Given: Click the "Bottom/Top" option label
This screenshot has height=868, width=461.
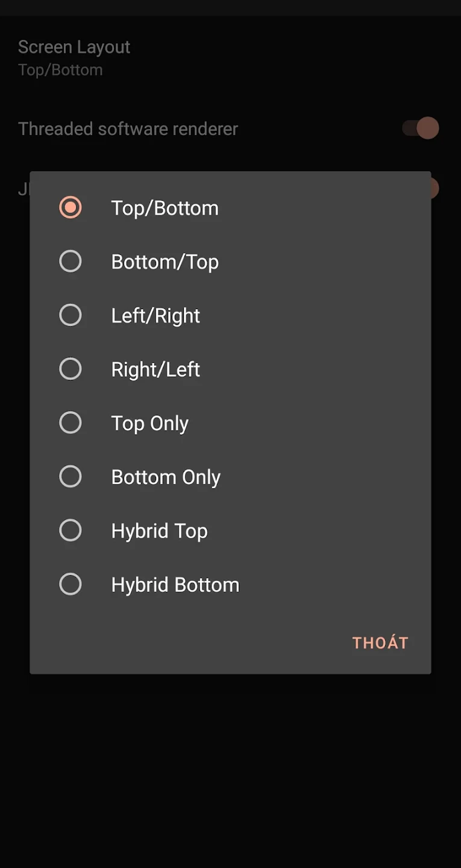Looking at the screenshot, I should (165, 262).
